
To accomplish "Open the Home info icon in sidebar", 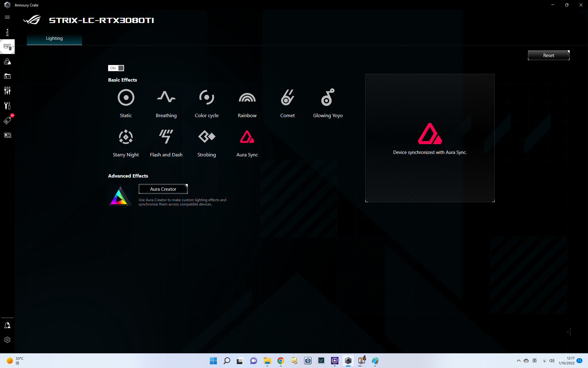I will coord(7,32).
